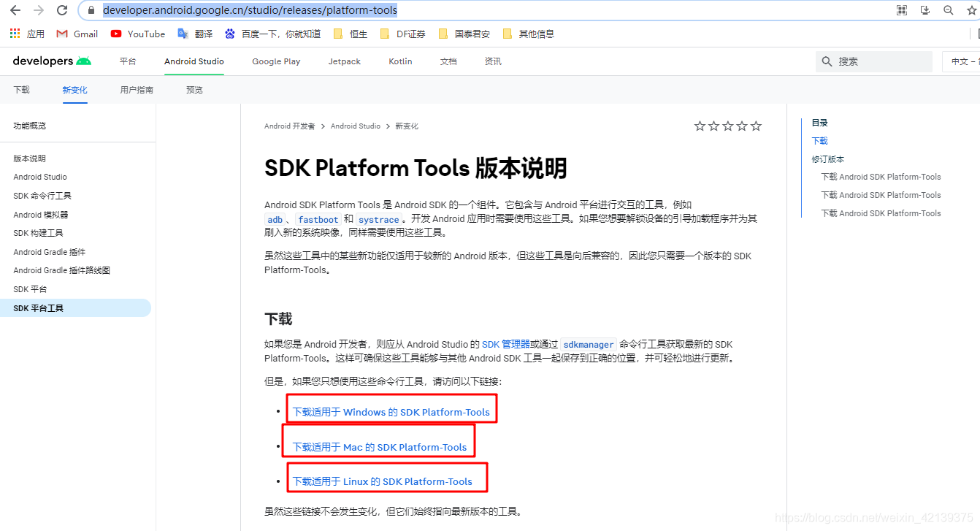Click the Android 开发者 breadcrumb link
The image size is (980, 531).
pos(290,126)
